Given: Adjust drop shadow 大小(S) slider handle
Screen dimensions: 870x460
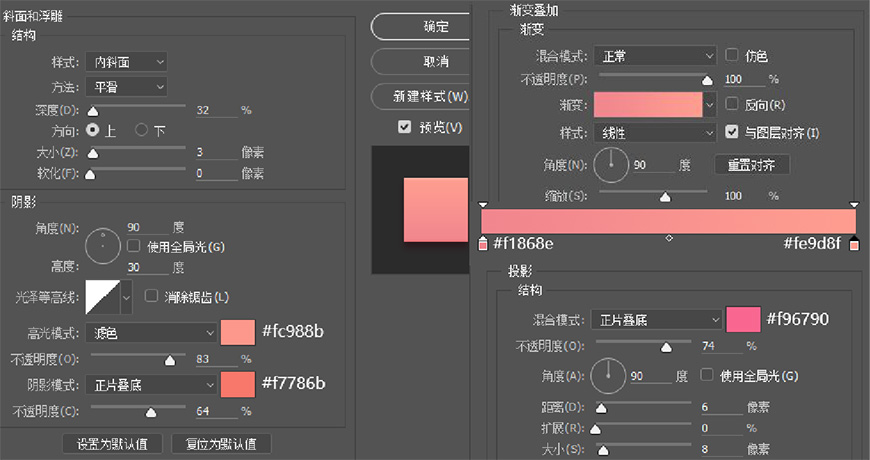Looking at the screenshot, I should [x=603, y=450].
